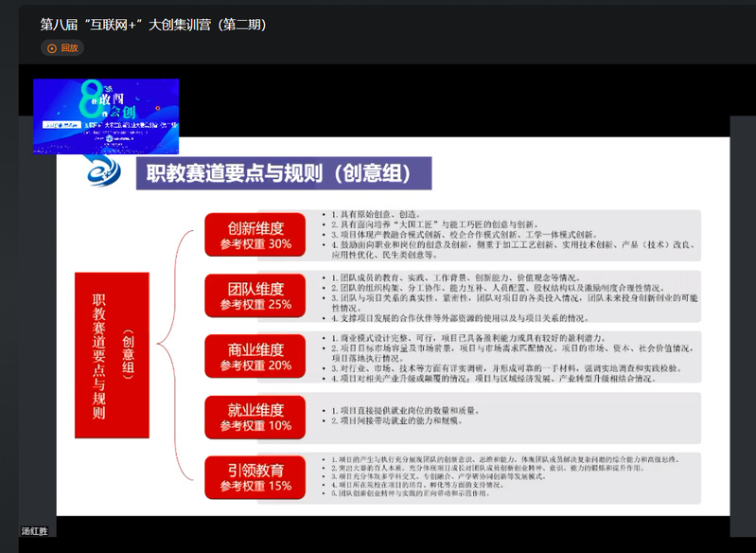This screenshot has width=756, height=553.
Task: Click the gray description next to 商业维度
Action: [x=509, y=356]
